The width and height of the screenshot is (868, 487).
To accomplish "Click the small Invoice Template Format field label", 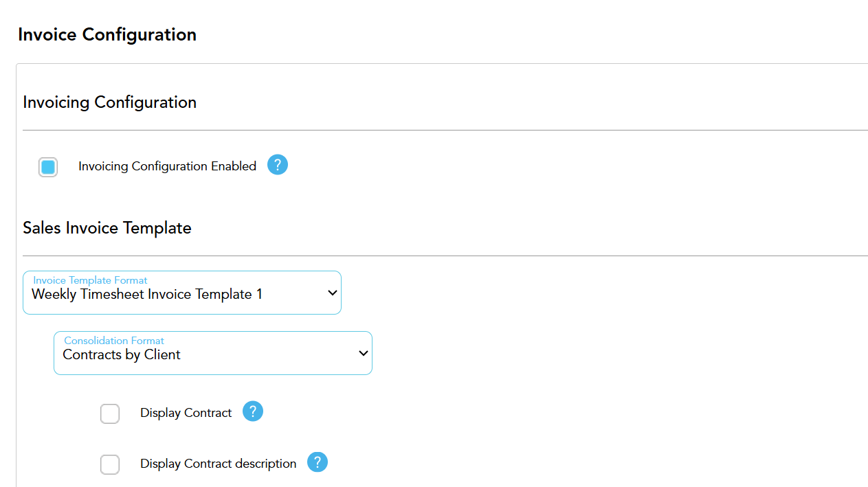I will pos(90,280).
